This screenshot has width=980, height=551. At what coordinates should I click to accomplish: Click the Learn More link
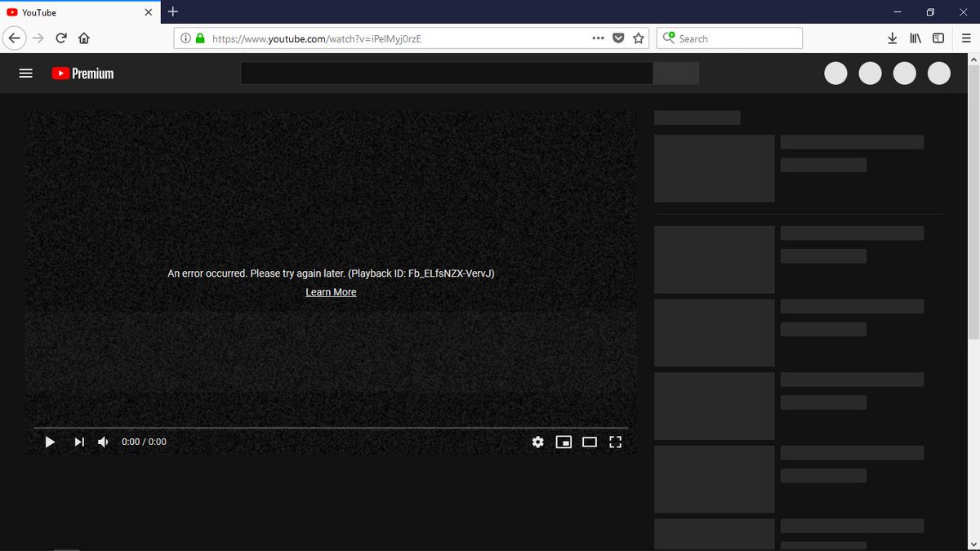(x=331, y=292)
